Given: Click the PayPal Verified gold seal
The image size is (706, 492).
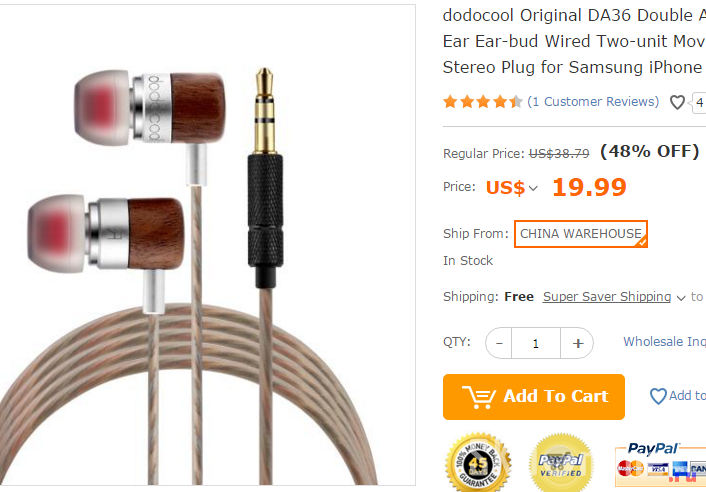Looking at the screenshot, I should tap(561, 463).
